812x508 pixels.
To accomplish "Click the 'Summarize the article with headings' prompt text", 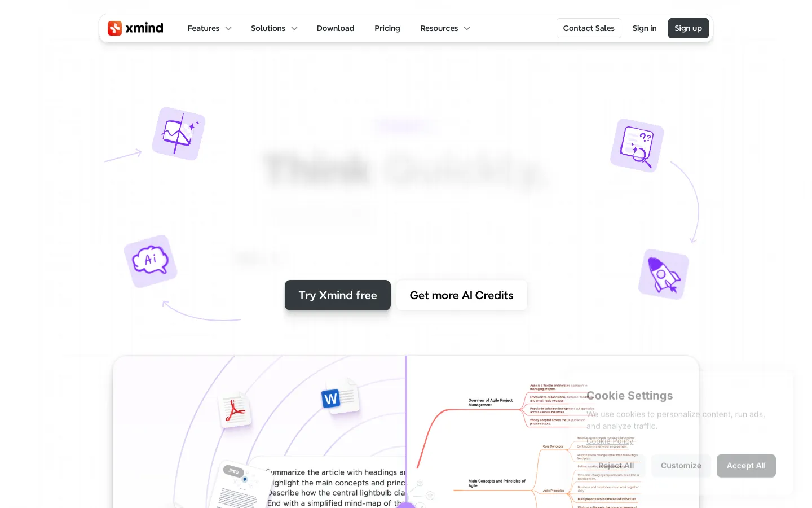I will pyautogui.click(x=336, y=472).
